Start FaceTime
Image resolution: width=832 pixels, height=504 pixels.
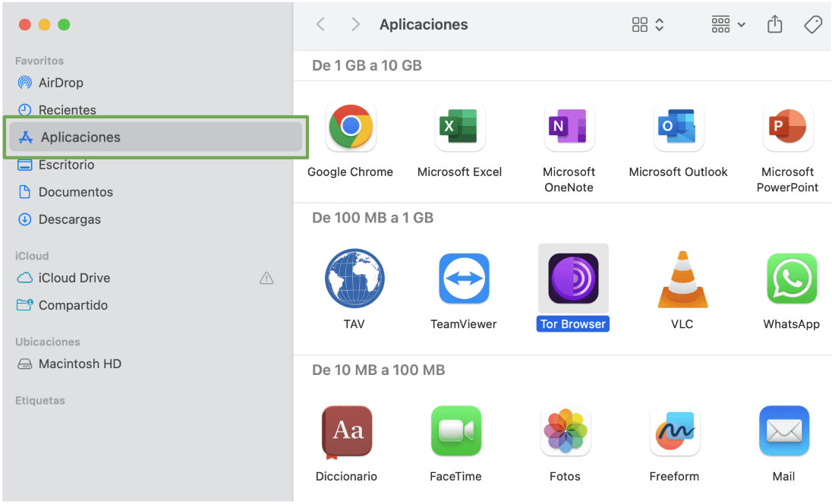tap(455, 431)
